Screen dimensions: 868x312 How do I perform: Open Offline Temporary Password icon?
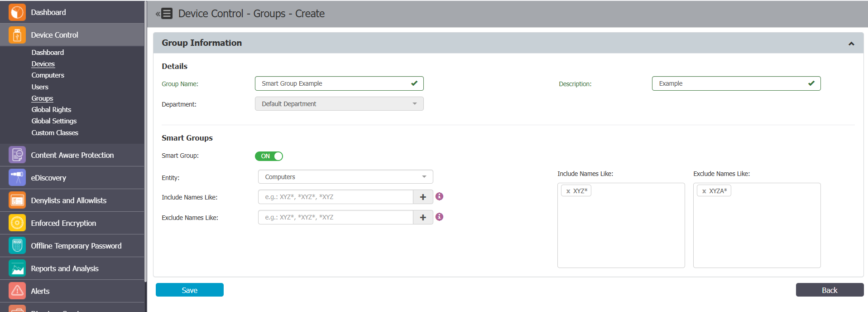[17, 246]
